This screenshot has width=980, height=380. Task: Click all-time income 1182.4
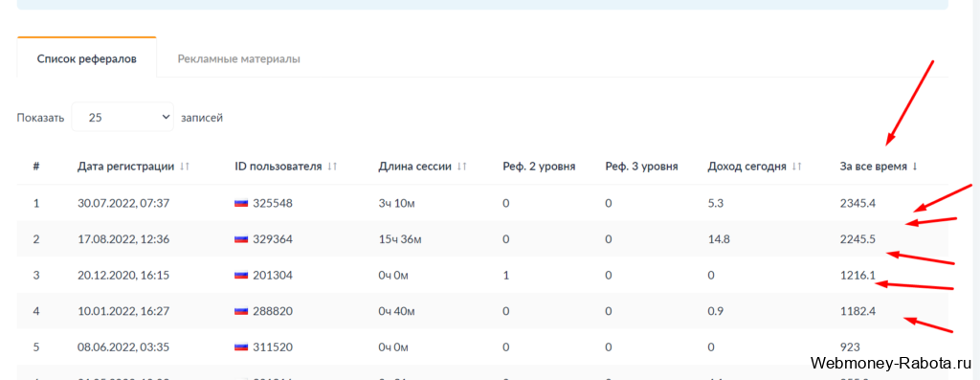coord(858,311)
